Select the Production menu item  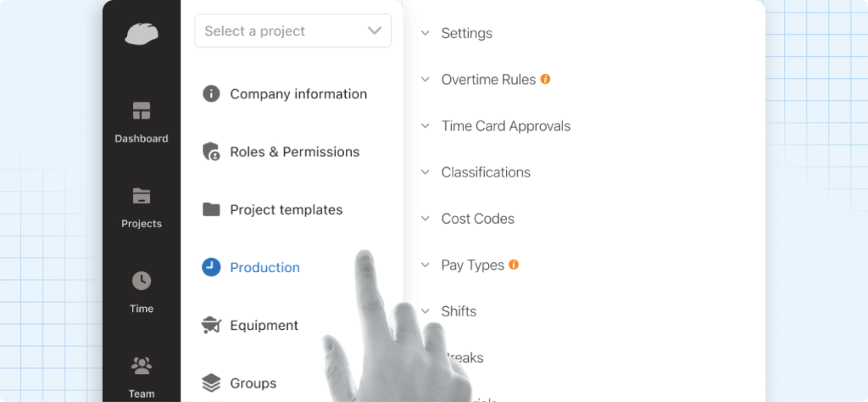click(264, 267)
